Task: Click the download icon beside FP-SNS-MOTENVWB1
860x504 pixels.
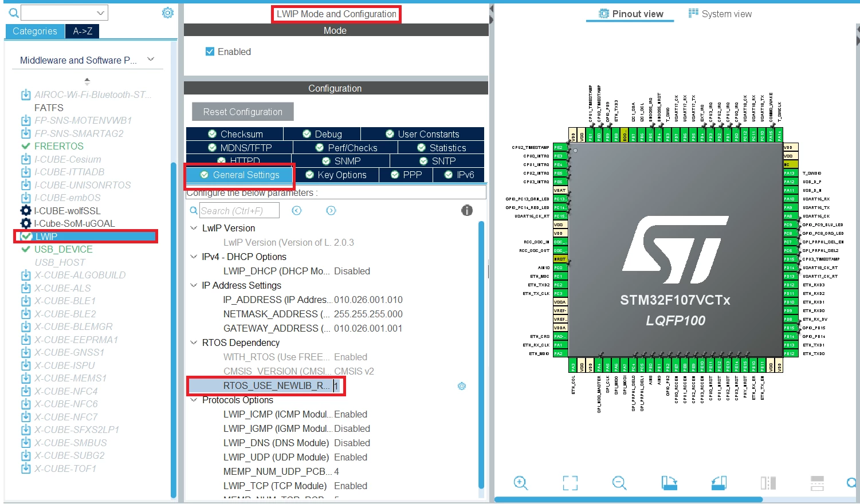Action: click(x=26, y=120)
